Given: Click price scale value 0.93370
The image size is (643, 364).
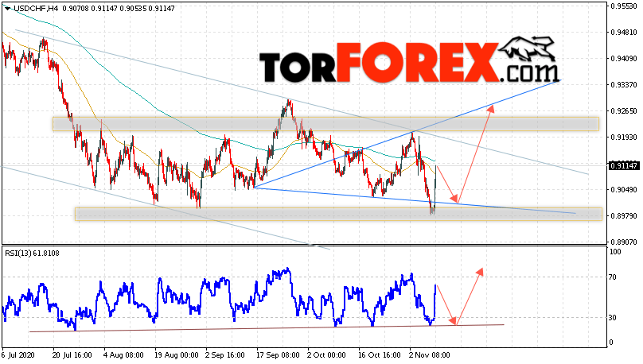Looking at the screenshot, I should coord(624,85).
